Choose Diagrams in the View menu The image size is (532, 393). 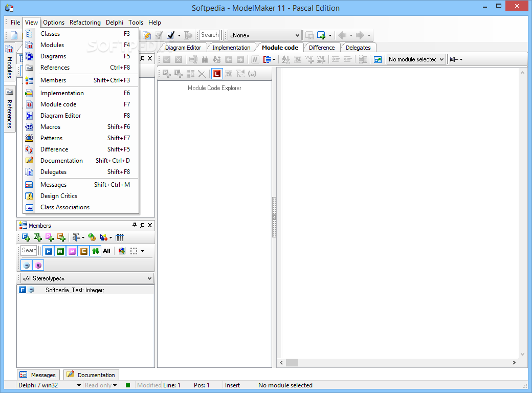coord(81,56)
